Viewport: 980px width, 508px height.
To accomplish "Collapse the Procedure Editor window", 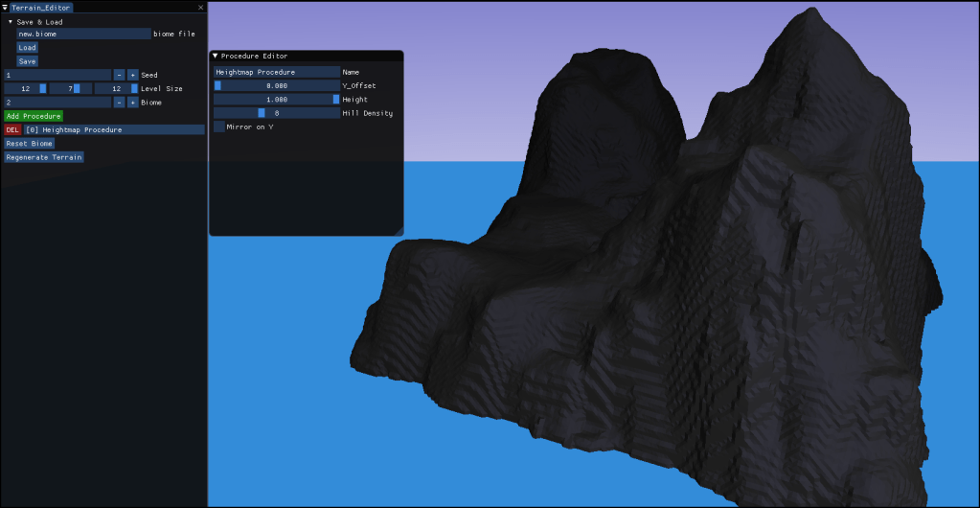I will pos(216,57).
